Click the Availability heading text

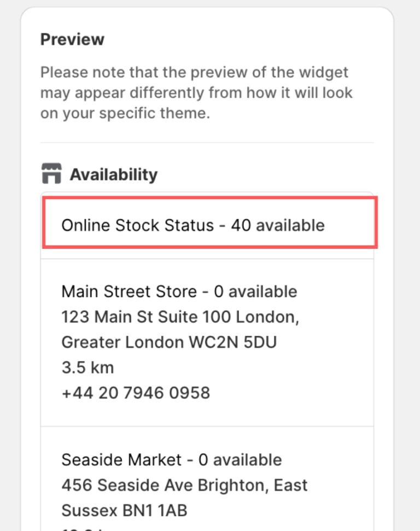[113, 174]
